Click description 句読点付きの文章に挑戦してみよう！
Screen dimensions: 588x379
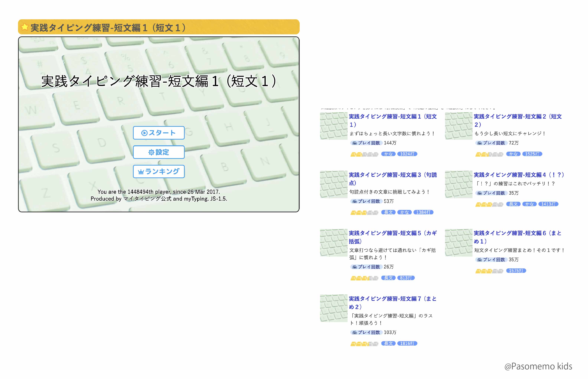point(390,192)
